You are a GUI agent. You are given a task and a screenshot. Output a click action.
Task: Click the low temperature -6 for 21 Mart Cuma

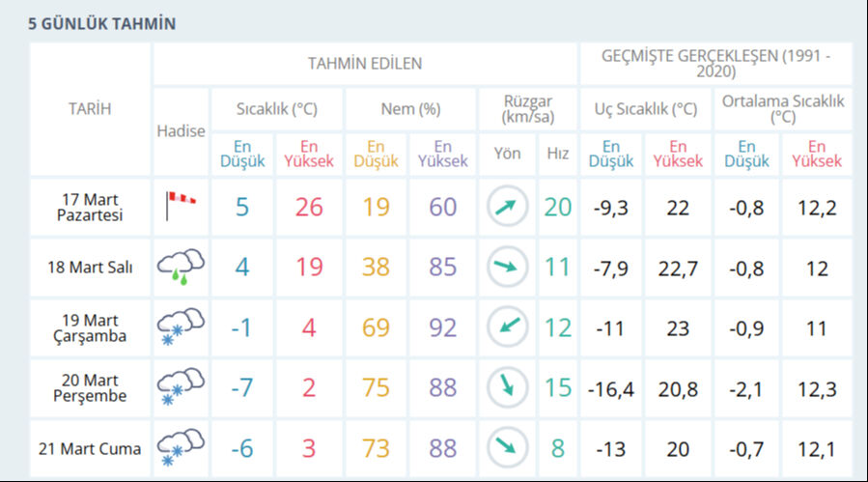coord(242,447)
